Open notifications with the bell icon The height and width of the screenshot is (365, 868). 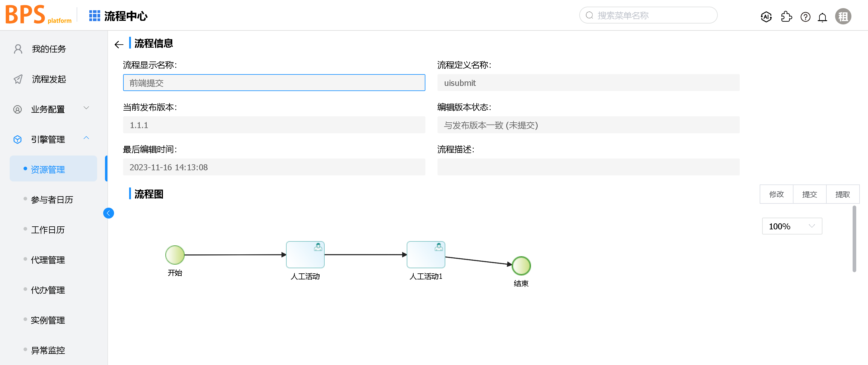click(x=822, y=17)
